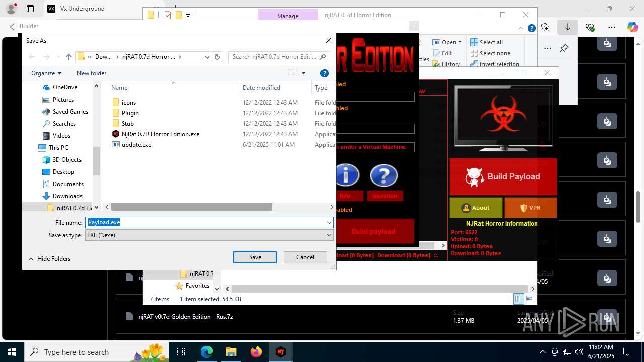Open the Recent locations dropdown arrow
The width and height of the screenshot is (644, 362).
pyautogui.click(x=57, y=57)
